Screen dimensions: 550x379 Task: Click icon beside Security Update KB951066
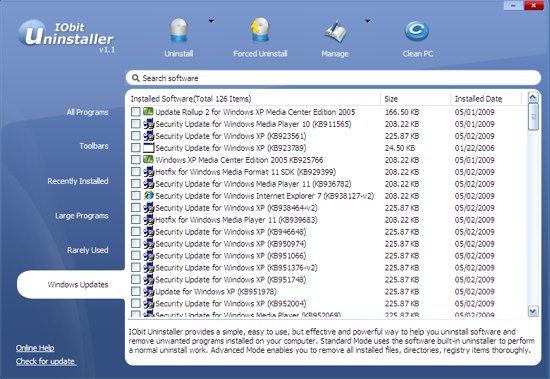[x=148, y=255]
